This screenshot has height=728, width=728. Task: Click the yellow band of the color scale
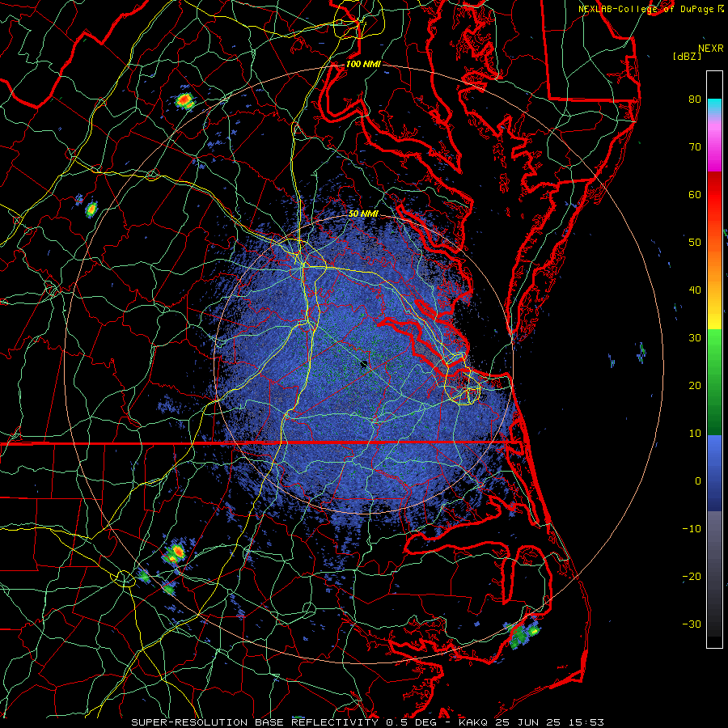coord(714,320)
